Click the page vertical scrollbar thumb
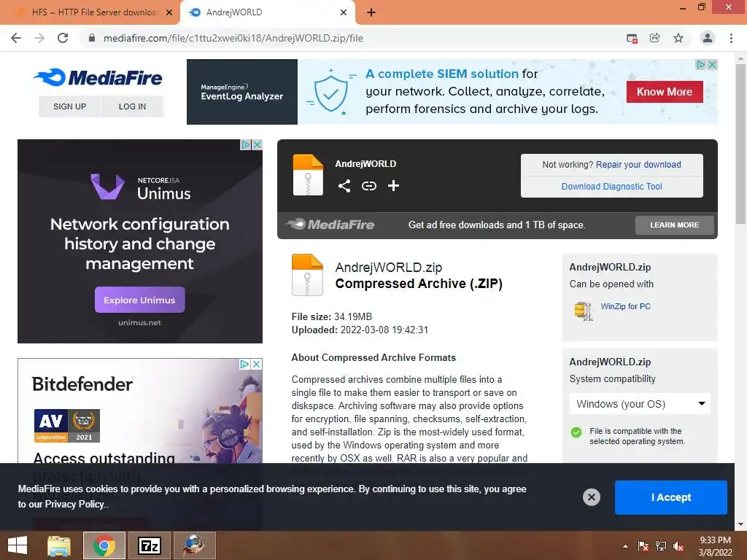Screen dimensions: 747x560 pos(740,143)
